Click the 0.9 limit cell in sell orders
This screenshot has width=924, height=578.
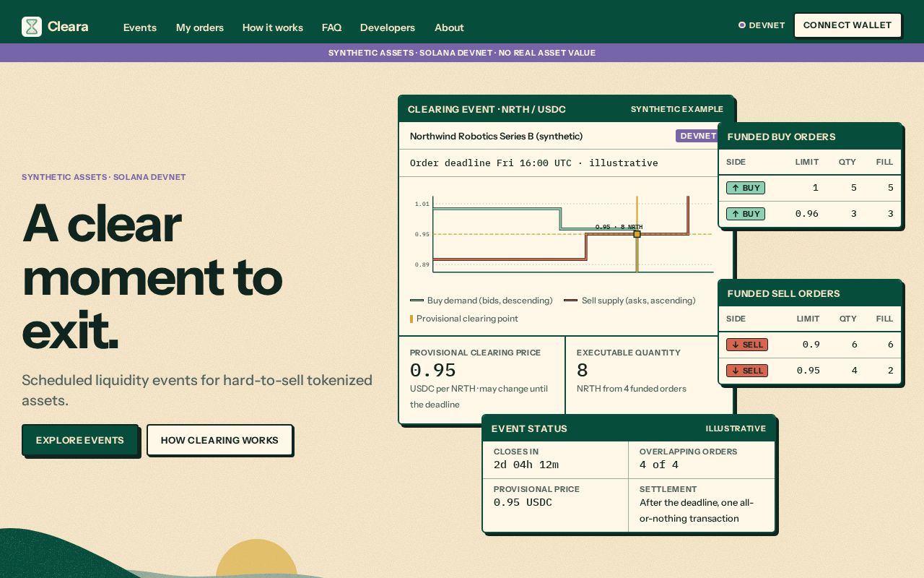811,345
